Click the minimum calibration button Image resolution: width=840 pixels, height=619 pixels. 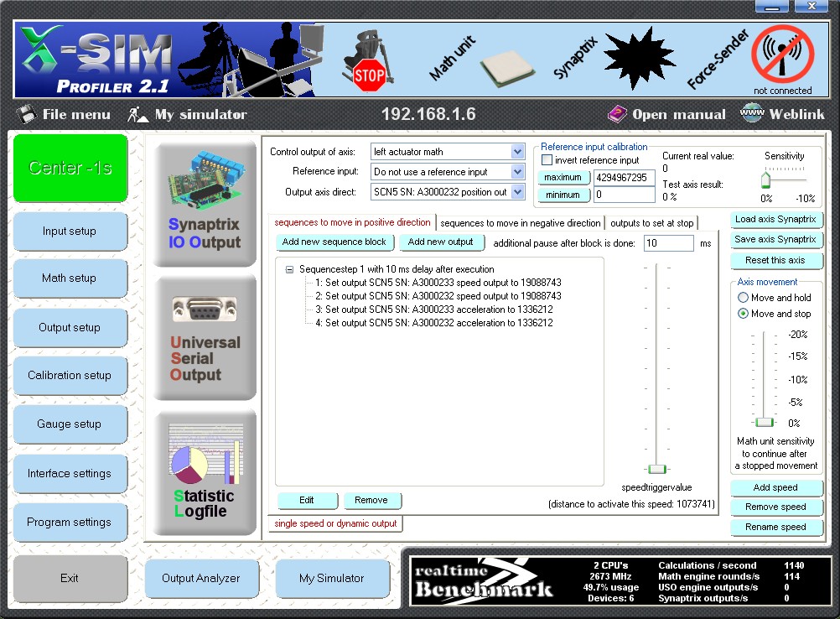click(563, 195)
